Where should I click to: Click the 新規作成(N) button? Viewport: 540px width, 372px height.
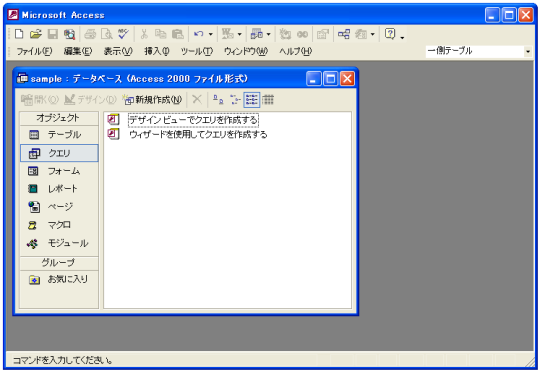[x=153, y=100]
